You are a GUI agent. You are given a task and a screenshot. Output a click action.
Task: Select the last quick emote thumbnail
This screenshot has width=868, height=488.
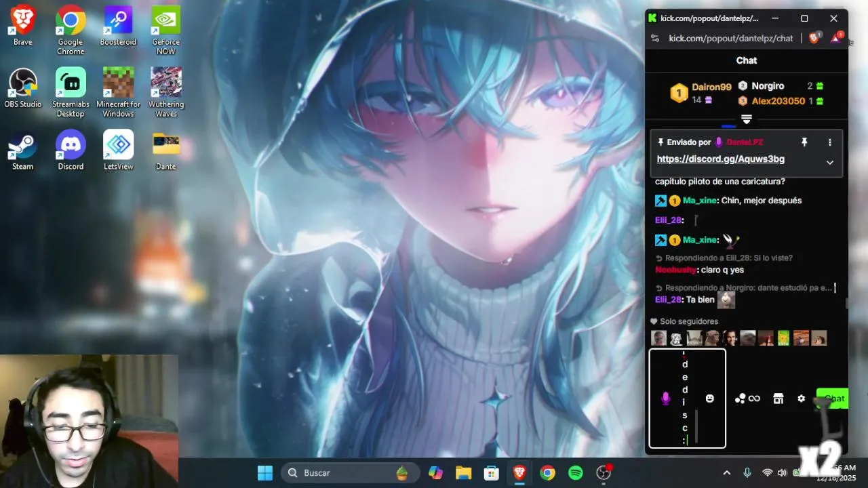click(819, 338)
